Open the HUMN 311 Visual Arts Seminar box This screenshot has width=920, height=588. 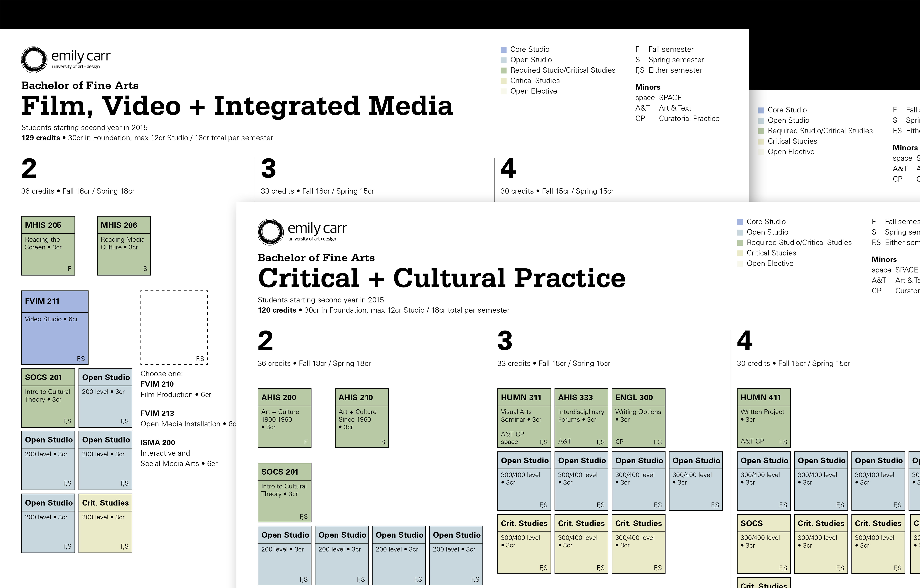click(x=524, y=418)
